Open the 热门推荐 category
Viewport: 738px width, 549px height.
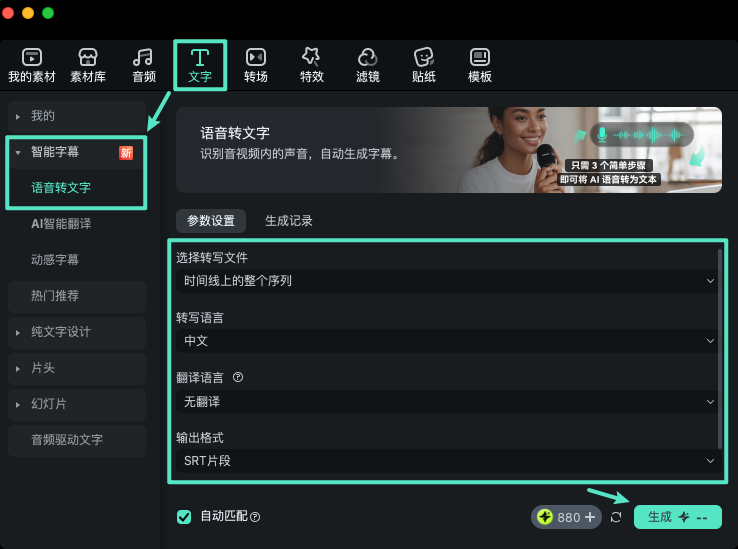[77, 296]
